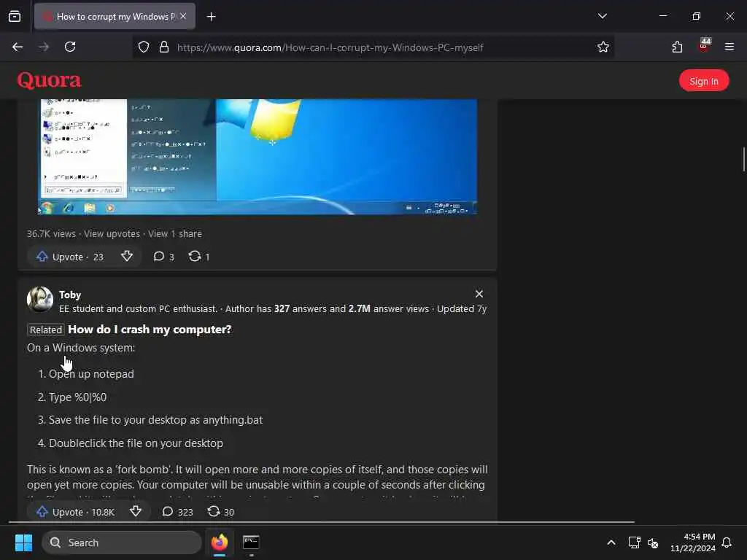The width and height of the screenshot is (747, 560).
Task: Open the terminal app on the taskbar
Action: click(251, 542)
